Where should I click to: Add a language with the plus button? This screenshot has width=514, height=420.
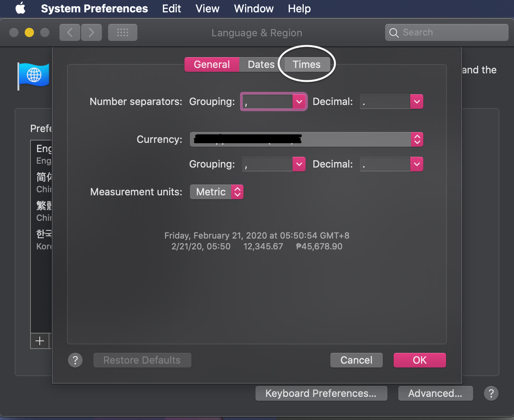click(40, 341)
